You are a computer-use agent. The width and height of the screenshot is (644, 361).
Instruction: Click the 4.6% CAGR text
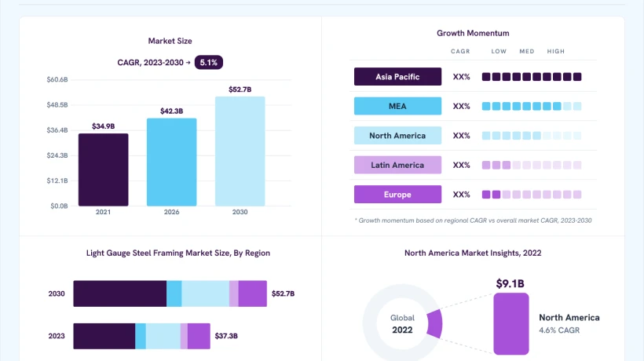click(x=559, y=330)
